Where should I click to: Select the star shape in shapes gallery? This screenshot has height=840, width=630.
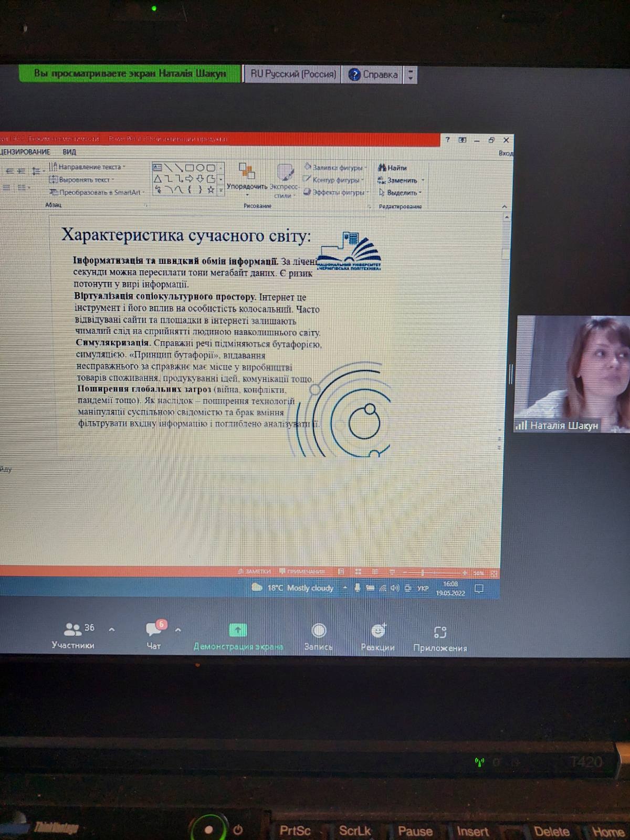pyautogui.click(x=211, y=190)
